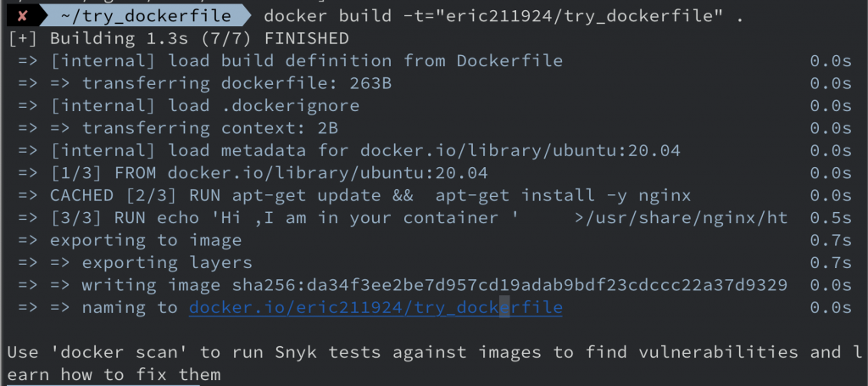Click the red X error status icon
The height and width of the screenshot is (386, 868).
23,15
